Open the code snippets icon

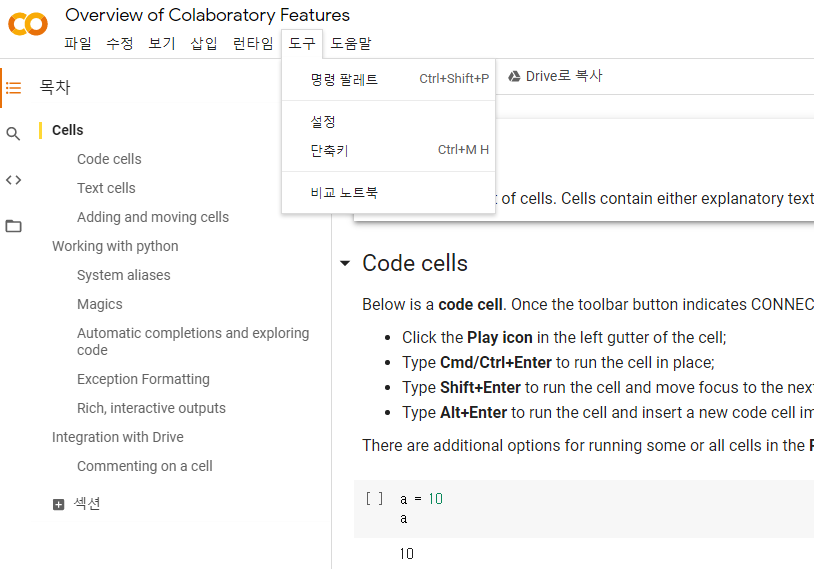tap(13, 180)
